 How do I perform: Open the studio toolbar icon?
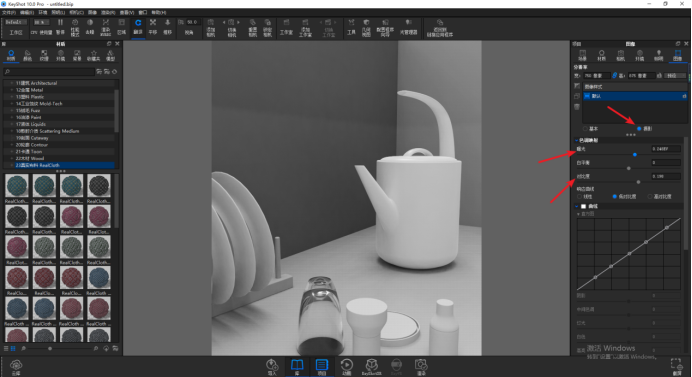coord(286,23)
